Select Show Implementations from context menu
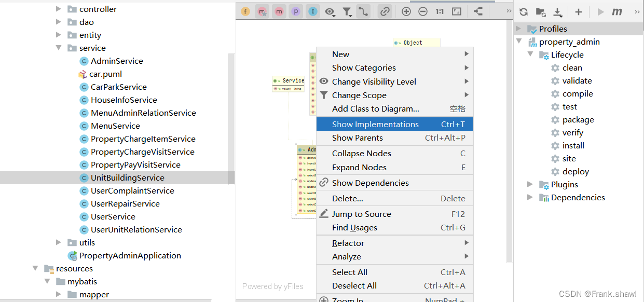The image size is (644, 302). point(375,124)
